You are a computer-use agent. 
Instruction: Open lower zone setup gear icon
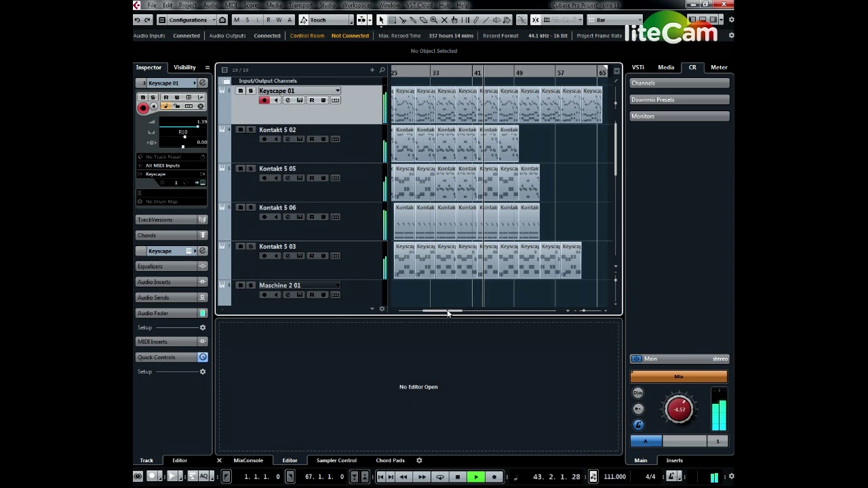pyautogui.click(x=419, y=460)
